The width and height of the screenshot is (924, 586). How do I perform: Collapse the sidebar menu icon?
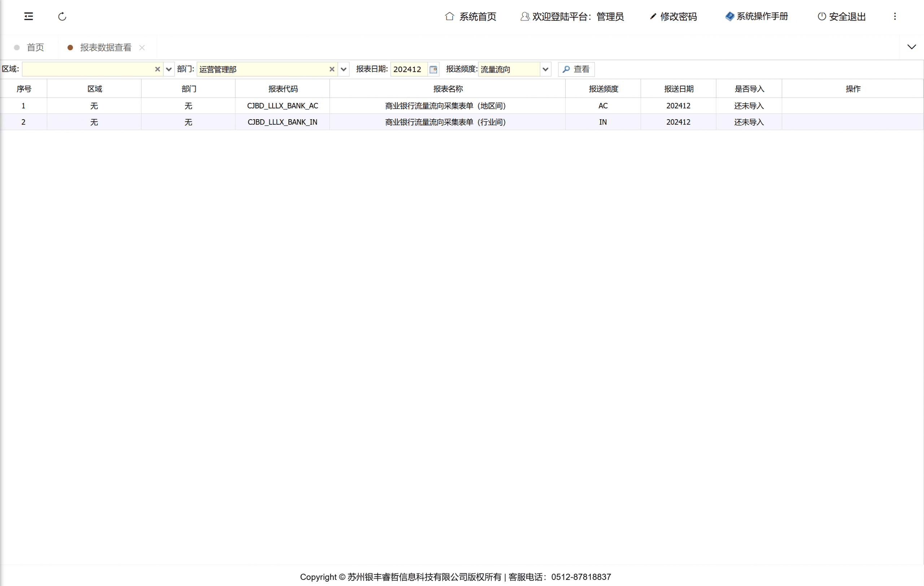[29, 16]
